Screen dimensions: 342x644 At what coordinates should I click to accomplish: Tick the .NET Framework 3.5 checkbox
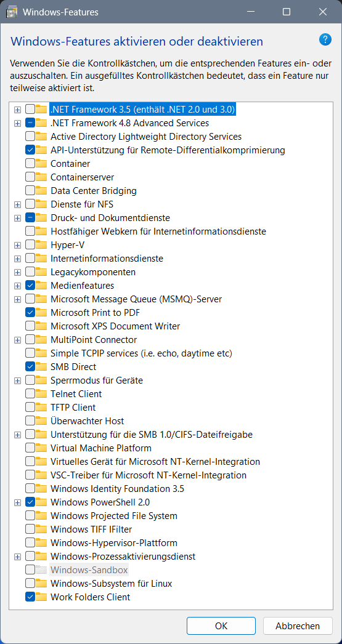click(30, 109)
